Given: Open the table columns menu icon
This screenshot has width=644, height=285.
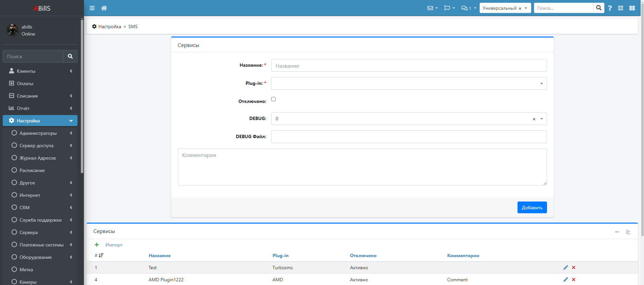Looking at the screenshot, I should click(x=628, y=232).
